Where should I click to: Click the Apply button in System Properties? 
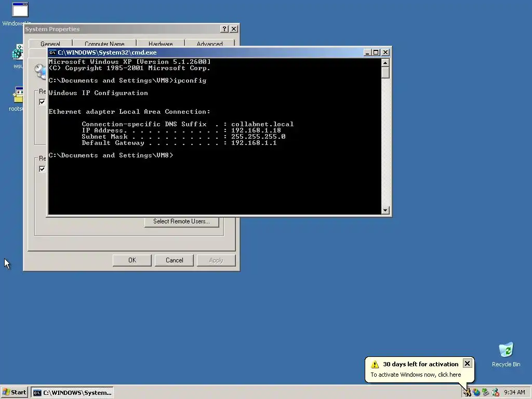[x=216, y=260]
